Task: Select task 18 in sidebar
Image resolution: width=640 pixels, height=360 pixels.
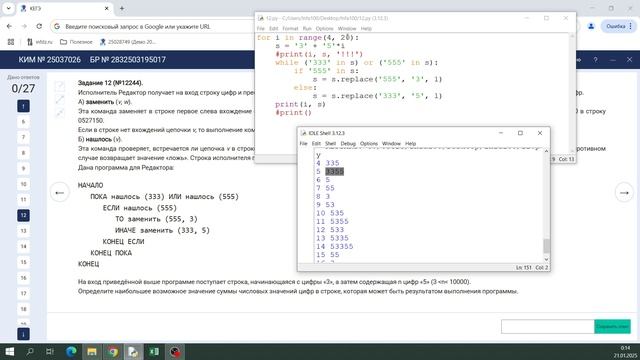Action: [23, 309]
